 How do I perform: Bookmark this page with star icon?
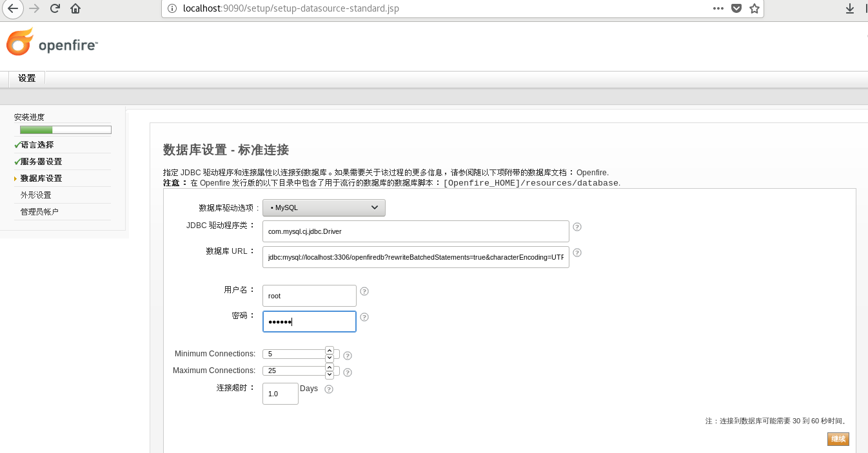coord(755,9)
